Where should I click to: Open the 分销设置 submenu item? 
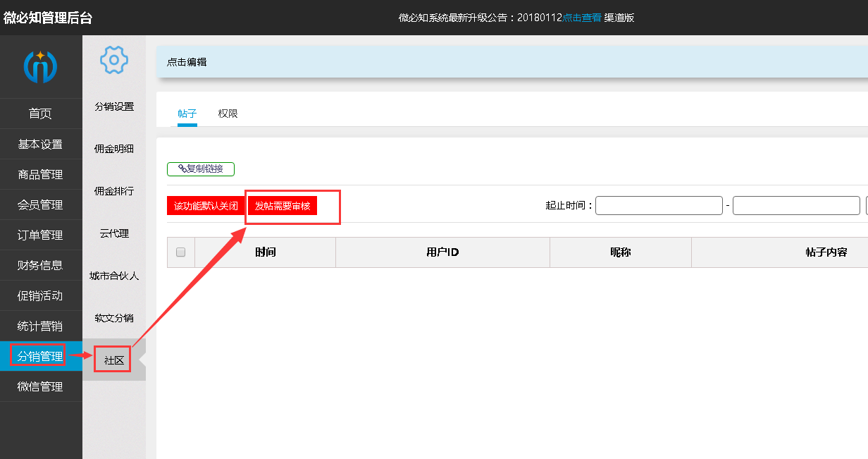(x=114, y=106)
